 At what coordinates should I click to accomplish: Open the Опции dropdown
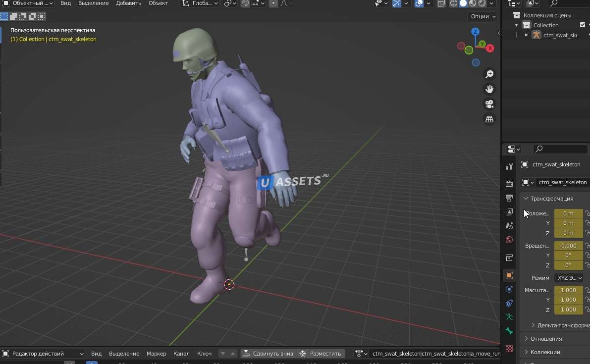pyautogui.click(x=483, y=16)
